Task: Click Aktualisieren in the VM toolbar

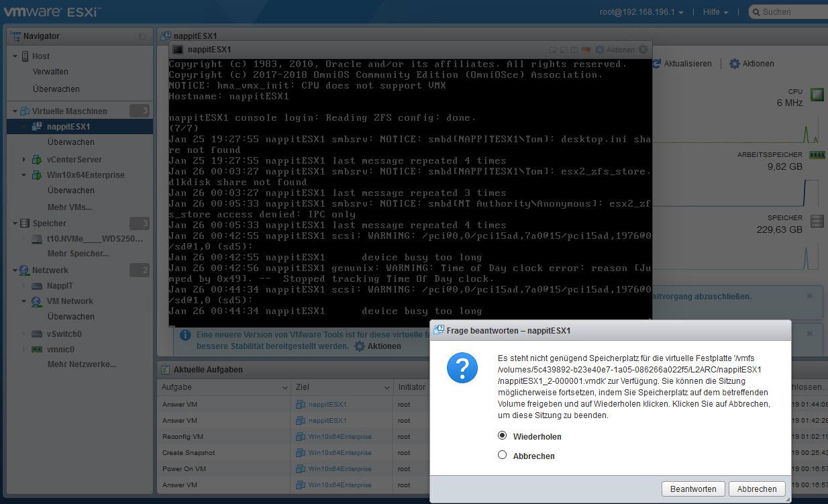Action: pos(682,64)
